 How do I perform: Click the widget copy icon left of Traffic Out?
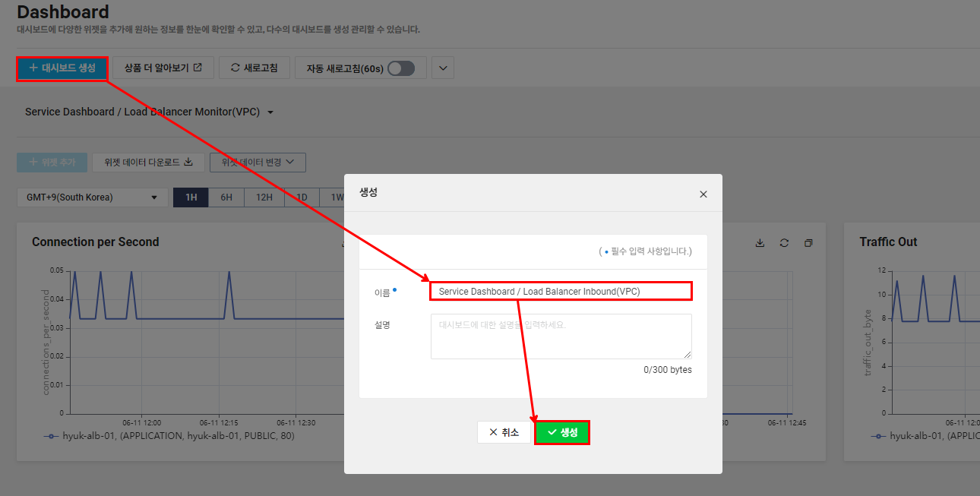(x=808, y=243)
